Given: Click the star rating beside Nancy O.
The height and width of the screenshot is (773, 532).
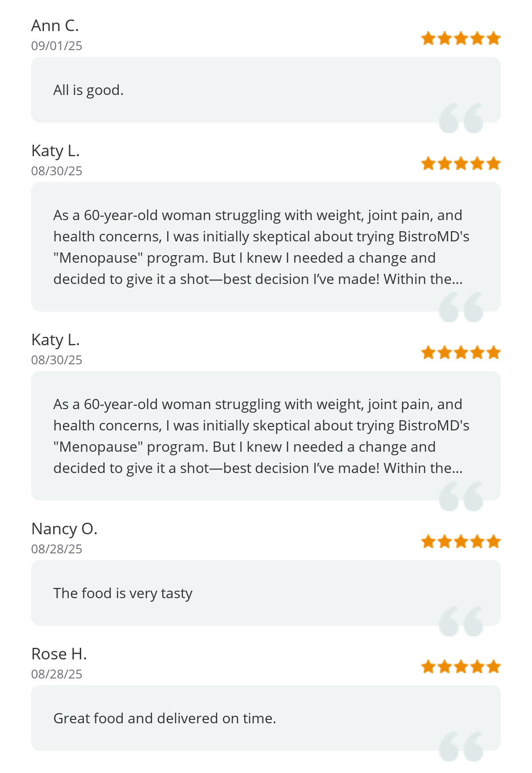Looking at the screenshot, I should 461,541.
